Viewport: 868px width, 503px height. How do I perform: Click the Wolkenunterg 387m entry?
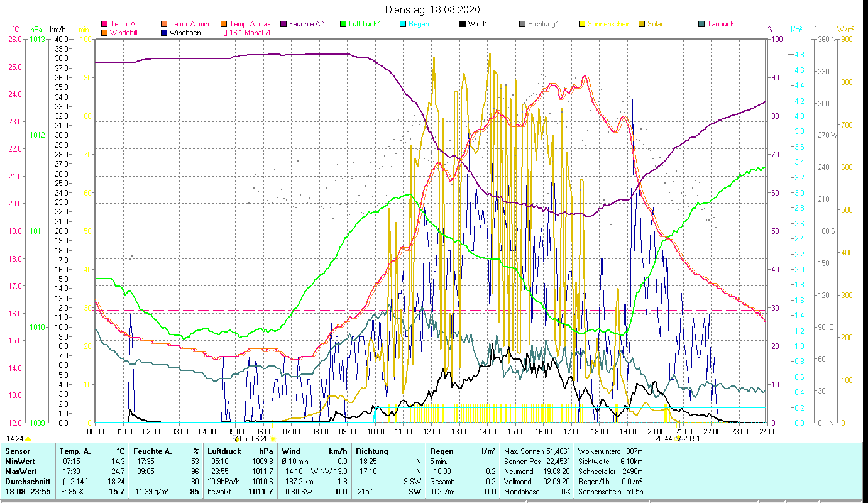point(610,451)
